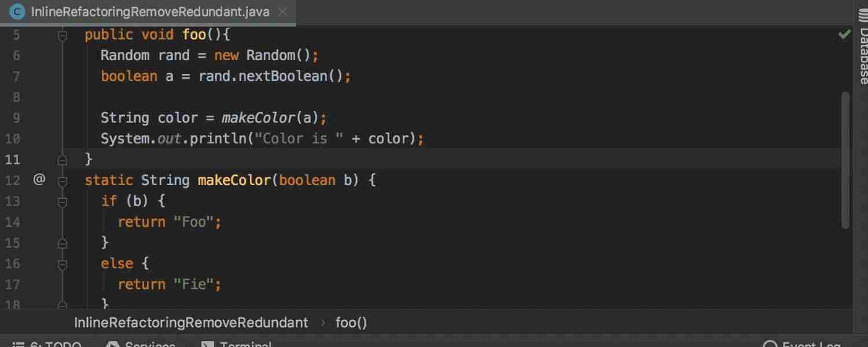
Task: Collapse the foo() method at line 5
Action: tap(62, 36)
